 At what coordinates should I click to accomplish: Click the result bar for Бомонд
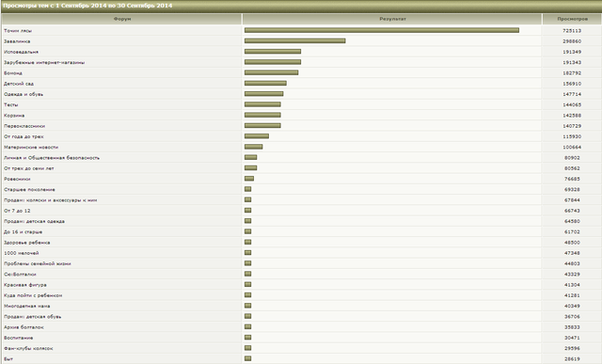tap(272, 72)
